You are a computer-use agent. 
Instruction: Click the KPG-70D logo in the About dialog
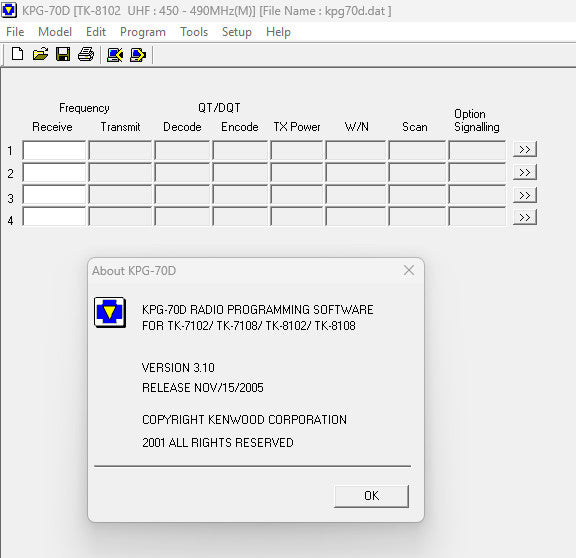110,313
